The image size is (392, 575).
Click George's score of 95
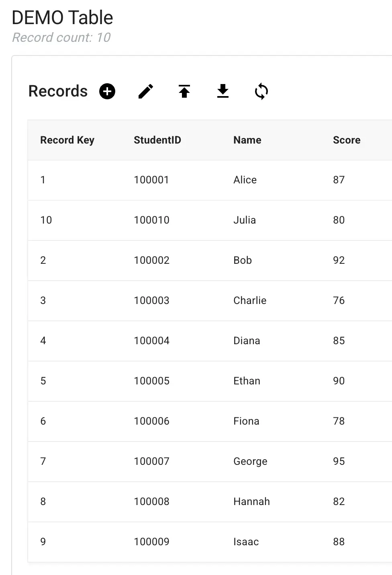pyautogui.click(x=339, y=461)
